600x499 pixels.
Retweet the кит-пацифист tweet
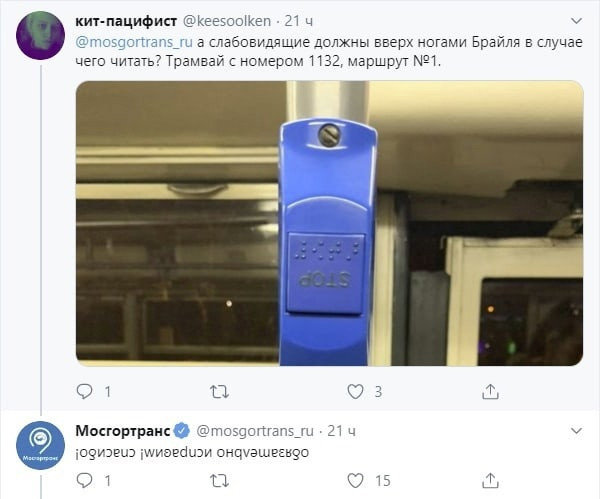[x=219, y=391]
